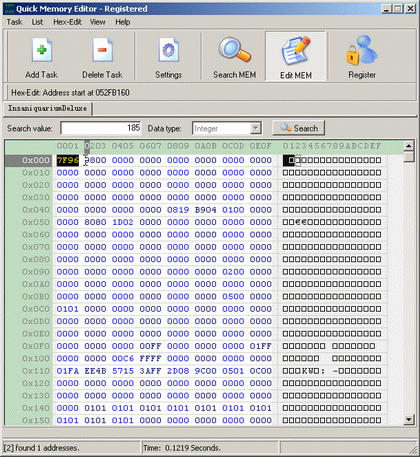Click the Delete Task icon

[x=102, y=50]
